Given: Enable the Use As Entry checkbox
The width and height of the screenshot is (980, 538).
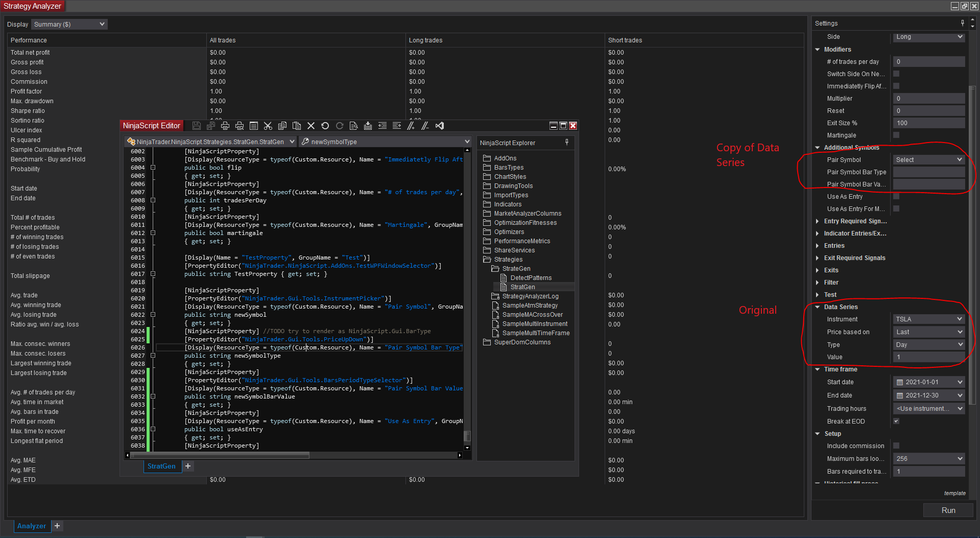Looking at the screenshot, I should (896, 196).
